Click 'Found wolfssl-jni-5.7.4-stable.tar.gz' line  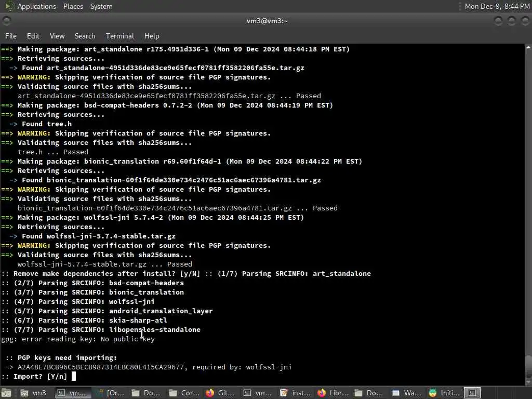point(92,236)
